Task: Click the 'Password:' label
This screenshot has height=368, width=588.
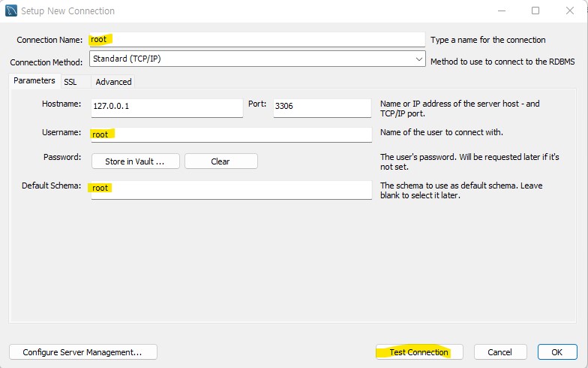Action: pyautogui.click(x=62, y=157)
